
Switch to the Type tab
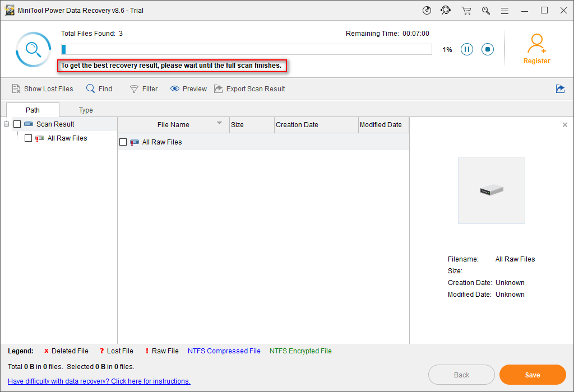point(86,110)
